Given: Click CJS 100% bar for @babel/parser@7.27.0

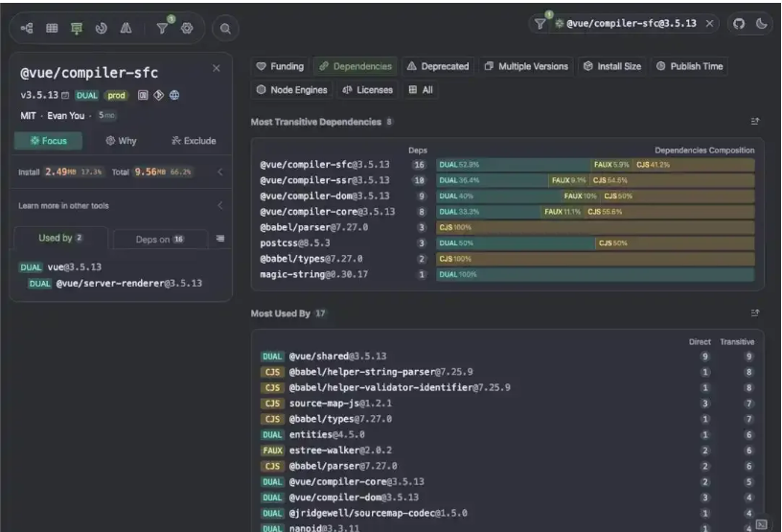Looking at the screenshot, I should (595, 227).
